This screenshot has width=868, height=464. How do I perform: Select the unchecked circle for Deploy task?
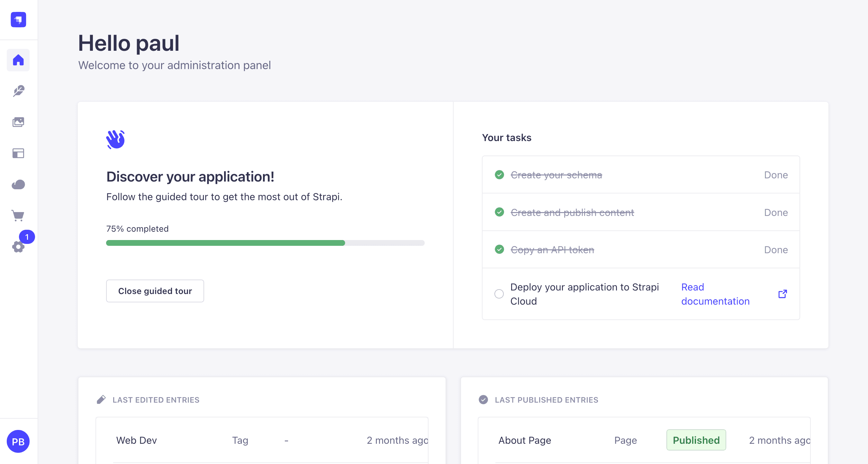tap(499, 294)
